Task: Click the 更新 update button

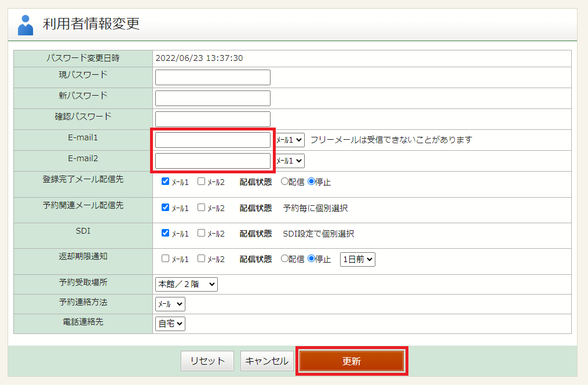Action: (x=351, y=361)
